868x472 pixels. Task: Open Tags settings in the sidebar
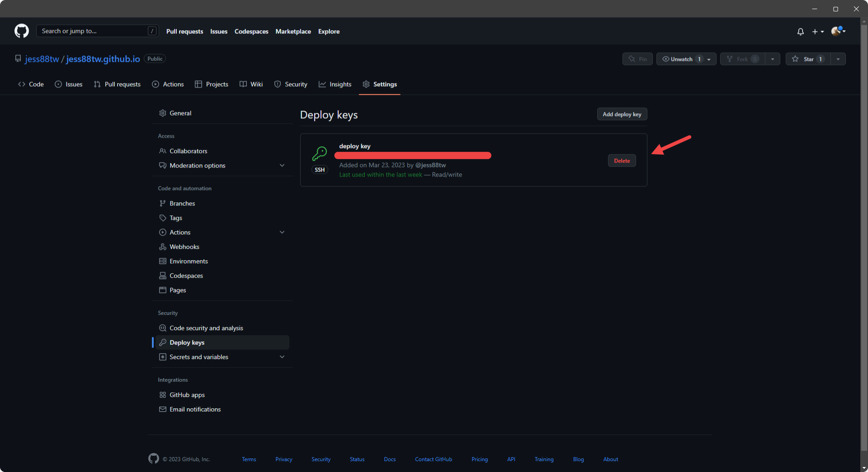click(222, 218)
